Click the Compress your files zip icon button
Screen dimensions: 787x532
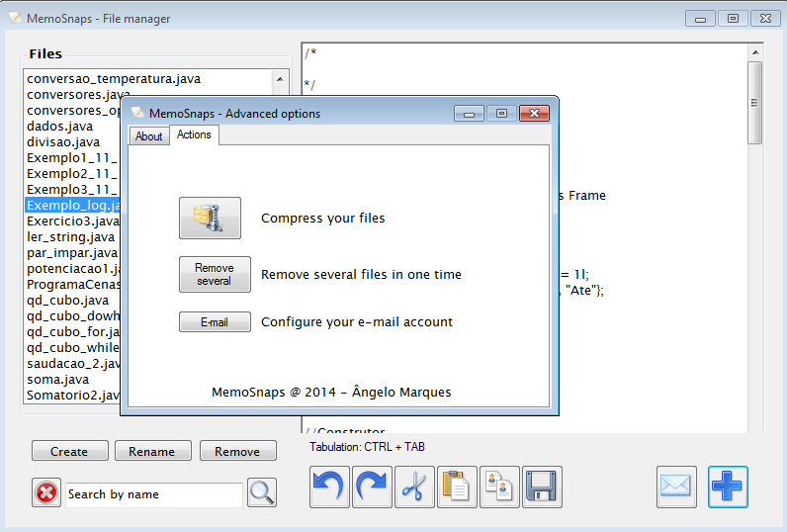tap(210, 218)
